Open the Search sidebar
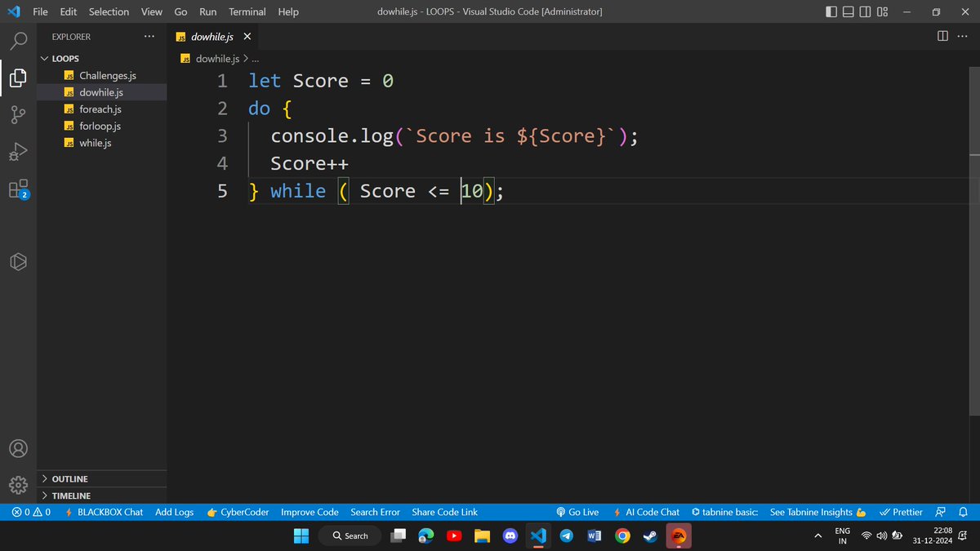The height and width of the screenshot is (551, 980). tap(18, 39)
